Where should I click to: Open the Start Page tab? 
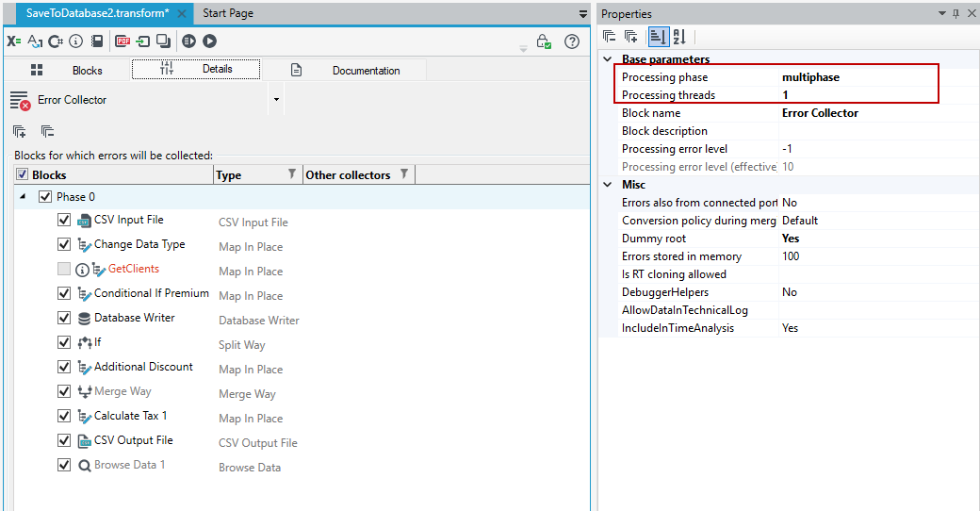point(228,13)
